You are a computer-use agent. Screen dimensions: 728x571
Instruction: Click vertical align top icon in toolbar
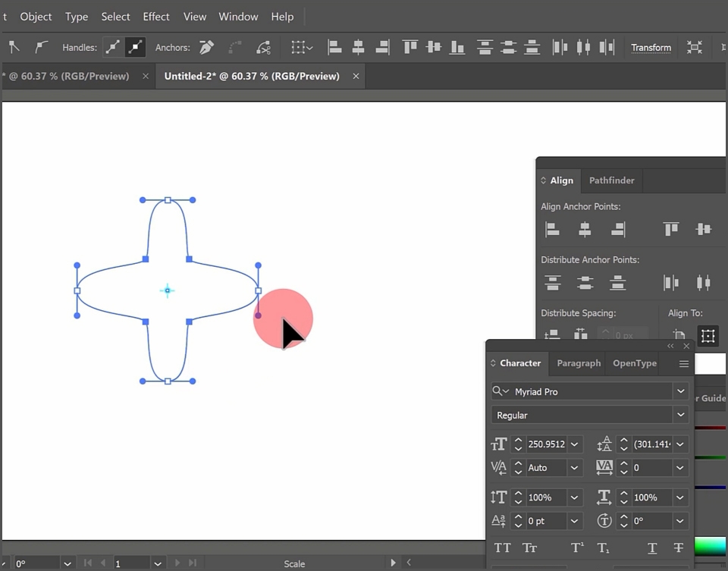click(410, 47)
